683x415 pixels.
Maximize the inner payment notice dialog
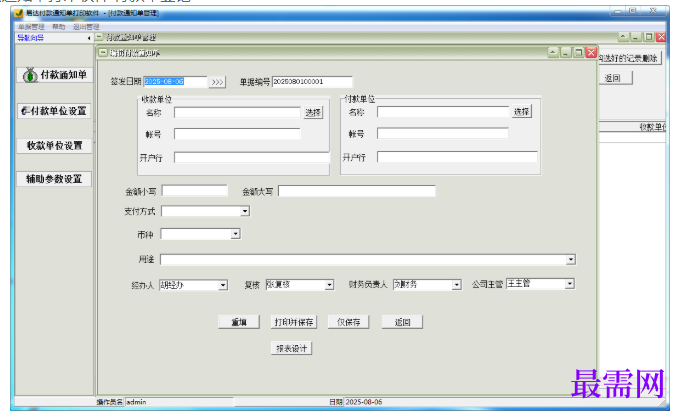(578, 53)
